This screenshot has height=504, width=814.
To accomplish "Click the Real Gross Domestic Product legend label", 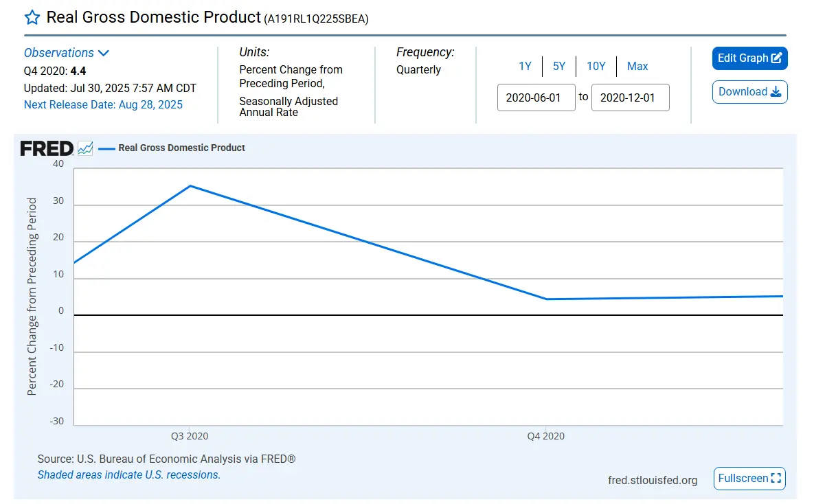I will pos(181,148).
